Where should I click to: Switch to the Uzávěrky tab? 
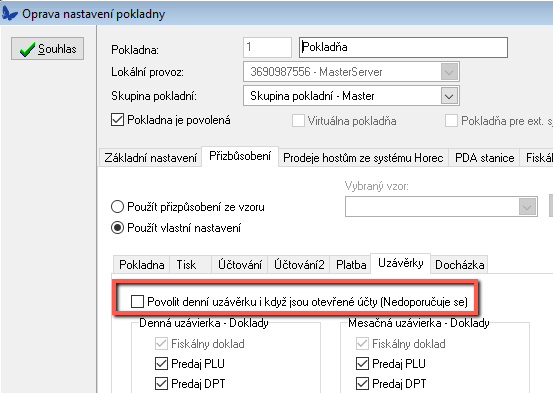401,263
